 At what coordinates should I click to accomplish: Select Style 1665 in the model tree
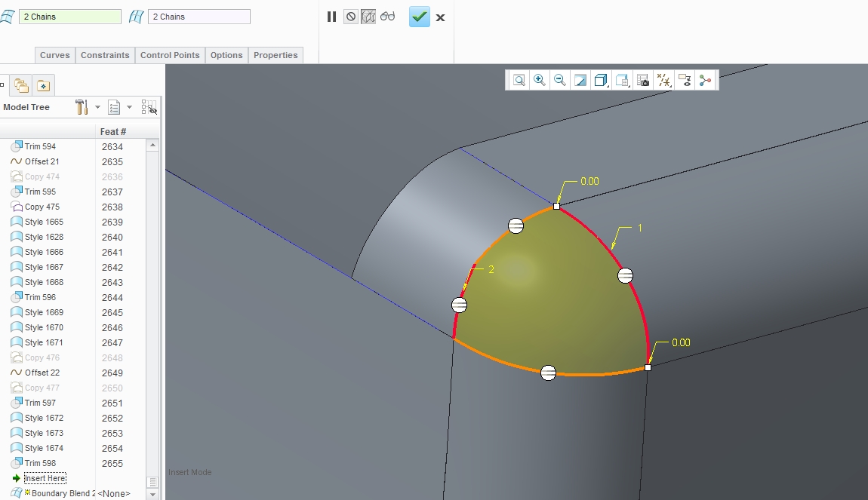(45, 222)
